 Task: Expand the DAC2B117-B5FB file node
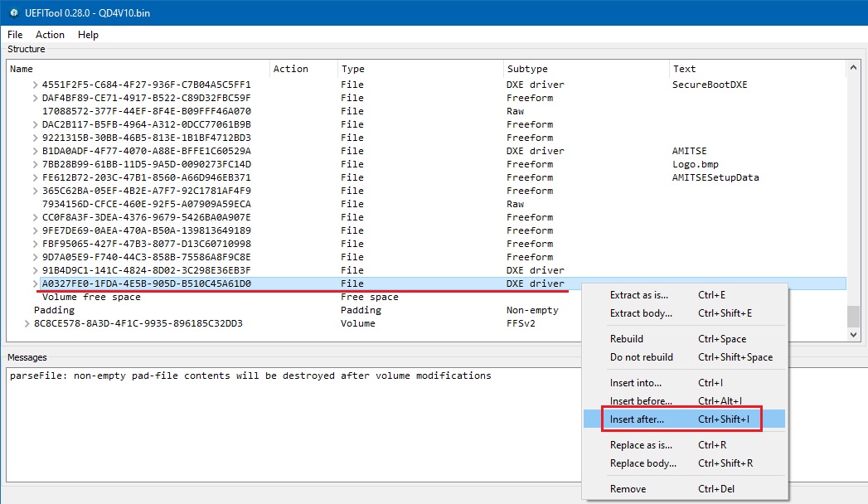36,124
